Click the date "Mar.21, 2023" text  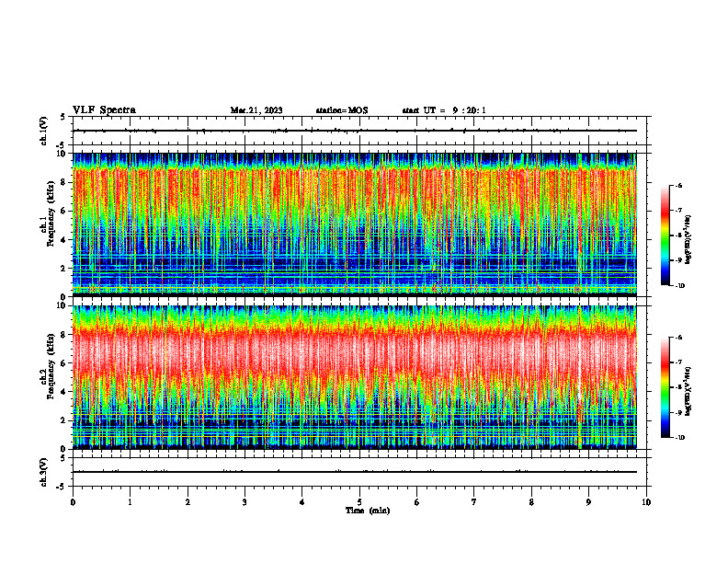256,110
